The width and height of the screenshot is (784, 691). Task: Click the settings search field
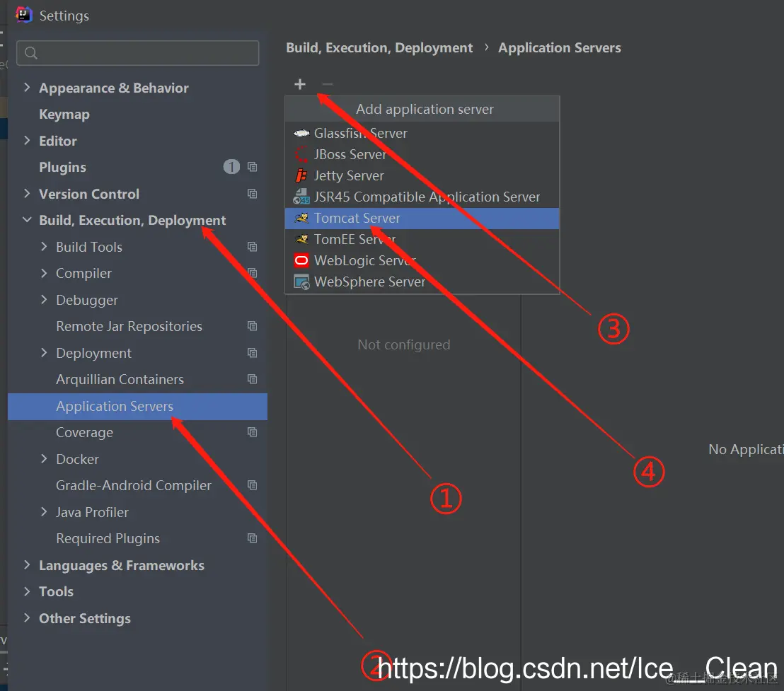(x=137, y=53)
